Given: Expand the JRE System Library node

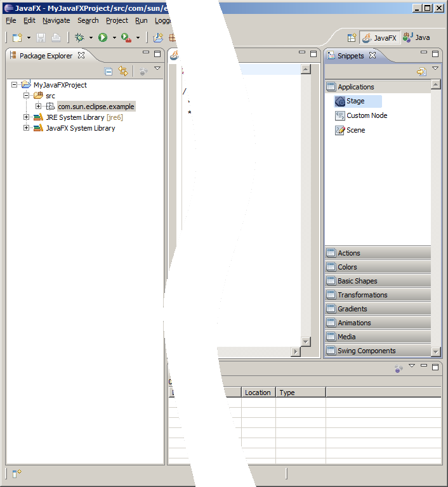Looking at the screenshot, I should [27, 117].
